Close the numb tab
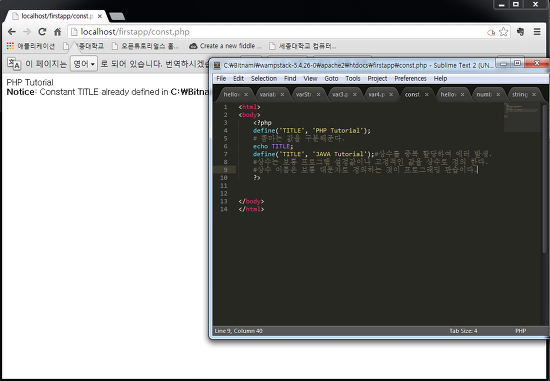This screenshot has height=381, width=550. 498,95
